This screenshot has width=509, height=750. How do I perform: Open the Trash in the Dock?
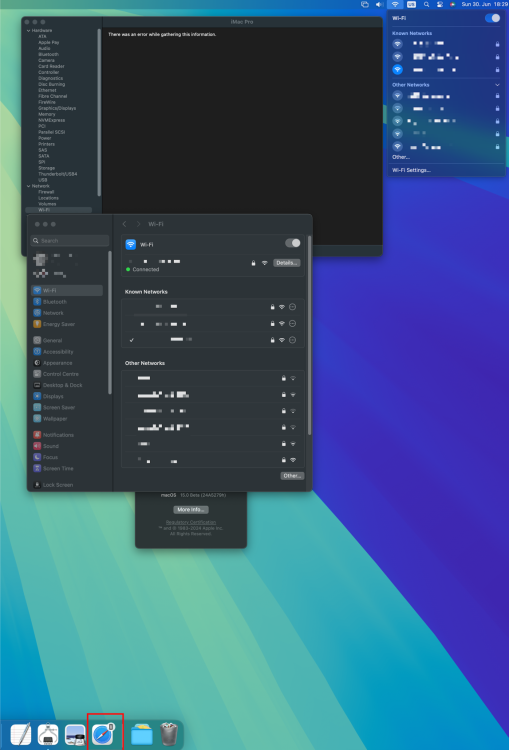[169, 734]
